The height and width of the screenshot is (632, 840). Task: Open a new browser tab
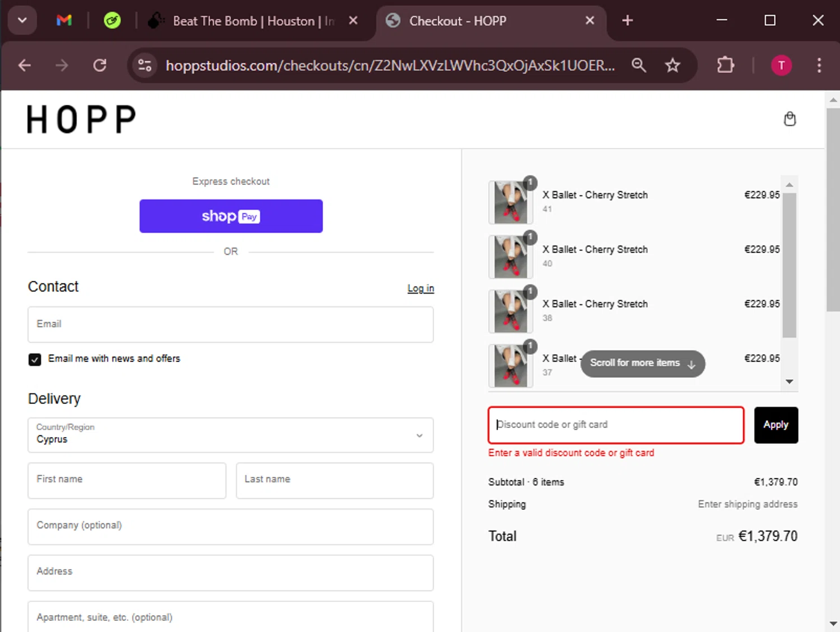[x=628, y=21]
